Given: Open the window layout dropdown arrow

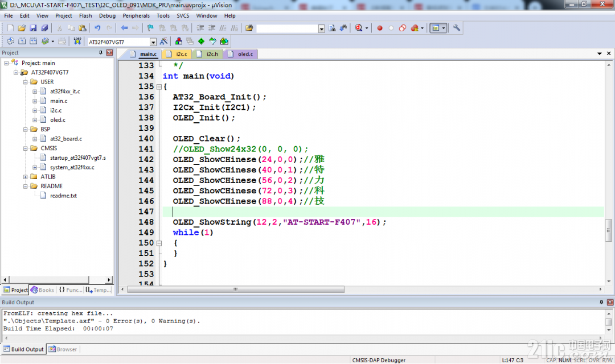Looking at the screenshot, I should 444,28.
